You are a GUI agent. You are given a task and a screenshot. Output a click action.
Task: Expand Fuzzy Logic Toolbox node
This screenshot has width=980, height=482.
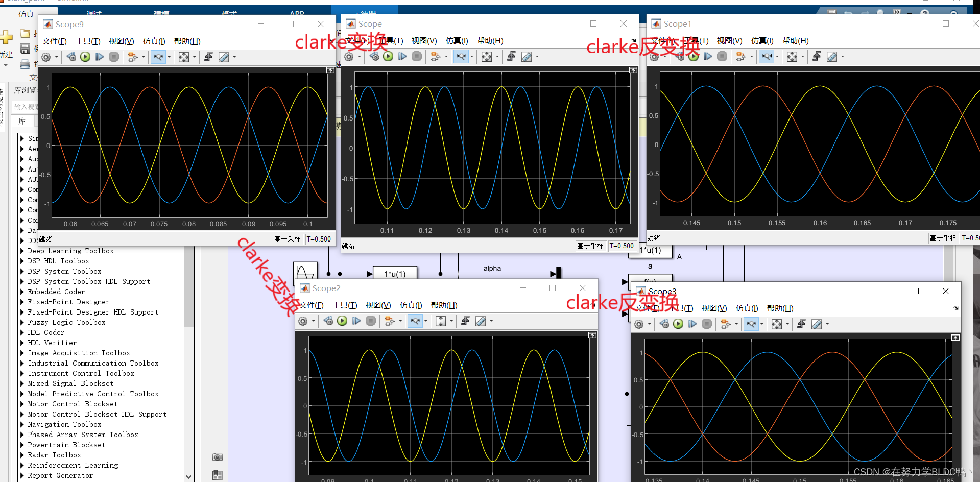pyautogui.click(x=22, y=322)
